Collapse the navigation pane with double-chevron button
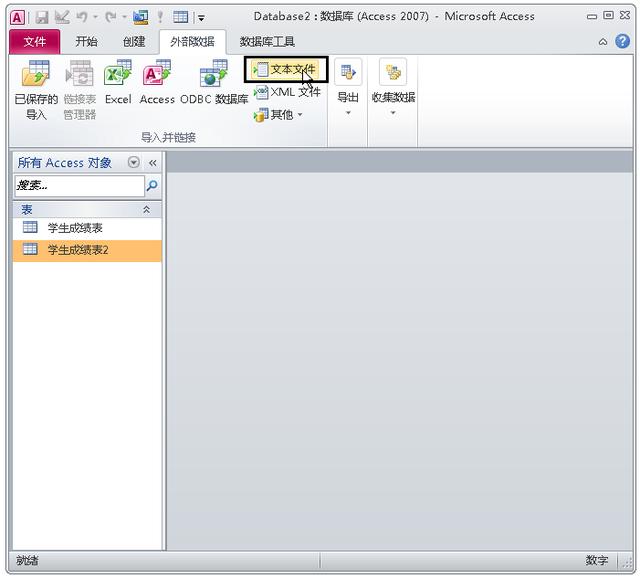Screen dimensions: 640x578 [x=153, y=163]
